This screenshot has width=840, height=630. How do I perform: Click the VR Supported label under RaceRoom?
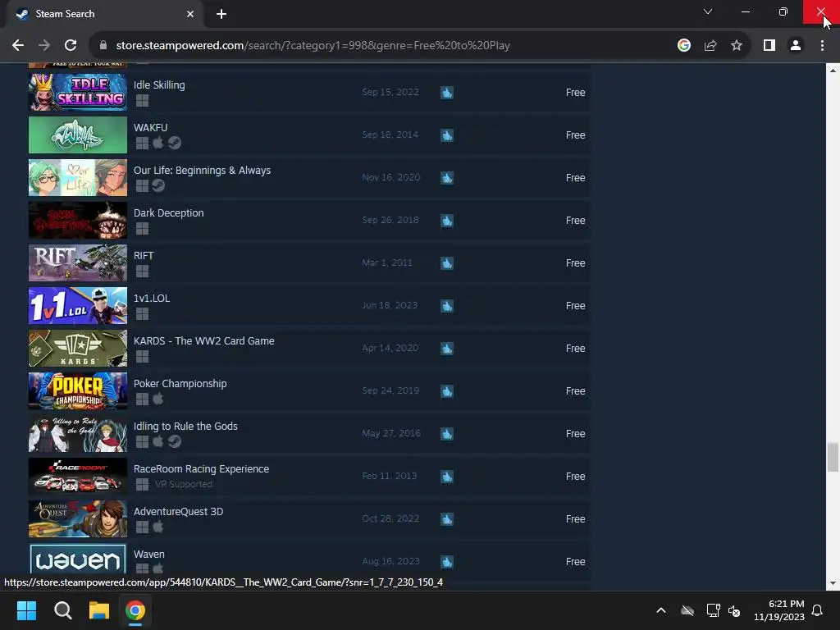[x=184, y=484]
